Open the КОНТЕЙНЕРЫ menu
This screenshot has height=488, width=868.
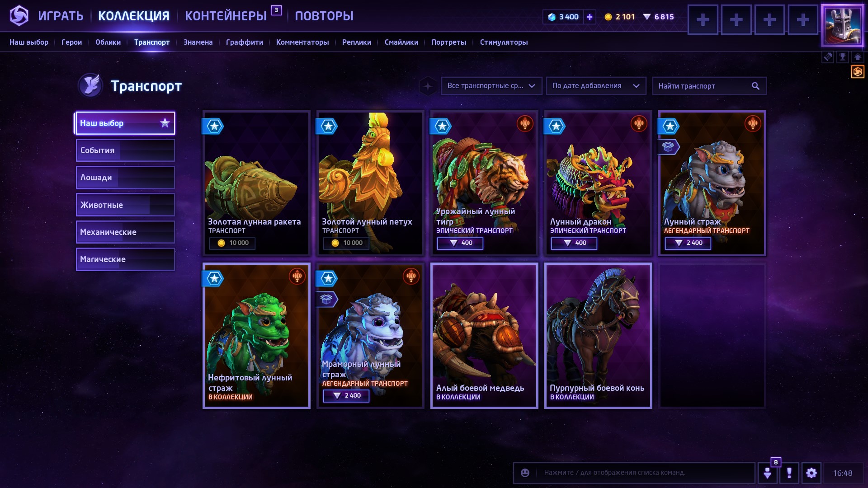pos(226,16)
